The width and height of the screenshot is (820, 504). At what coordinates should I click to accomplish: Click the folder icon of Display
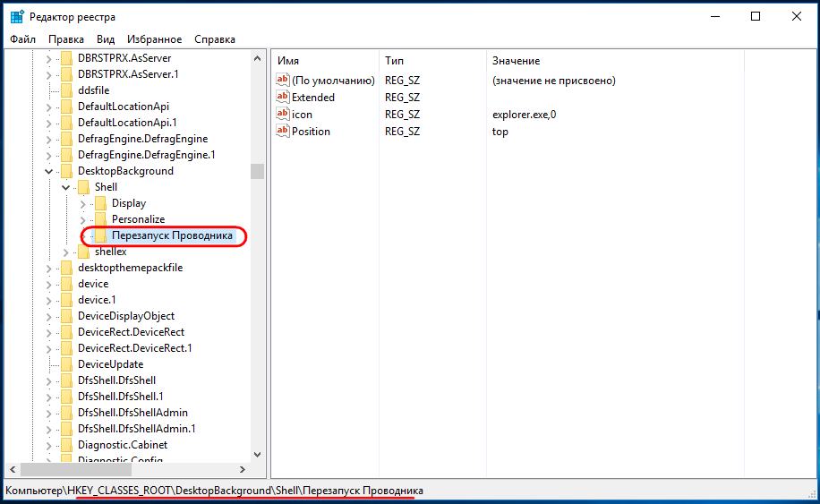pyautogui.click(x=100, y=203)
